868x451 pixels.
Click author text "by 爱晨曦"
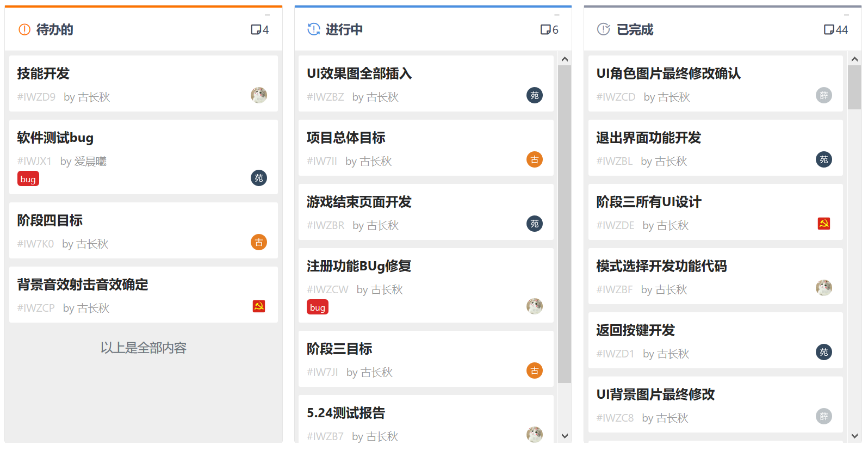tap(83, 161)
